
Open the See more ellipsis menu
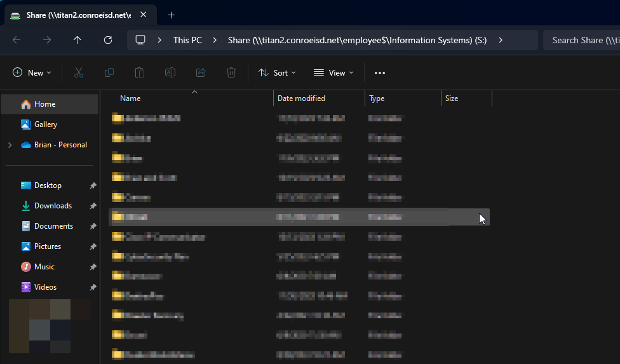380,73
